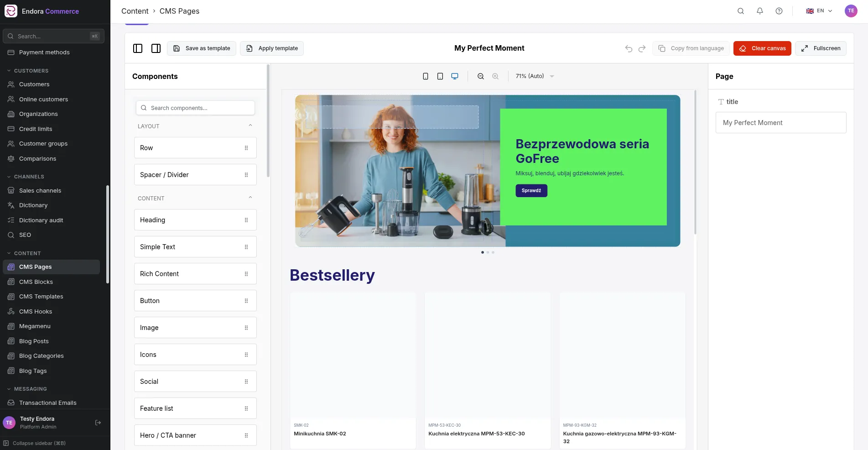The height and width of the screenshot is (450, 868).
Task: Zoom out the canvas with magnifier minus
Action: coord(481,76)
